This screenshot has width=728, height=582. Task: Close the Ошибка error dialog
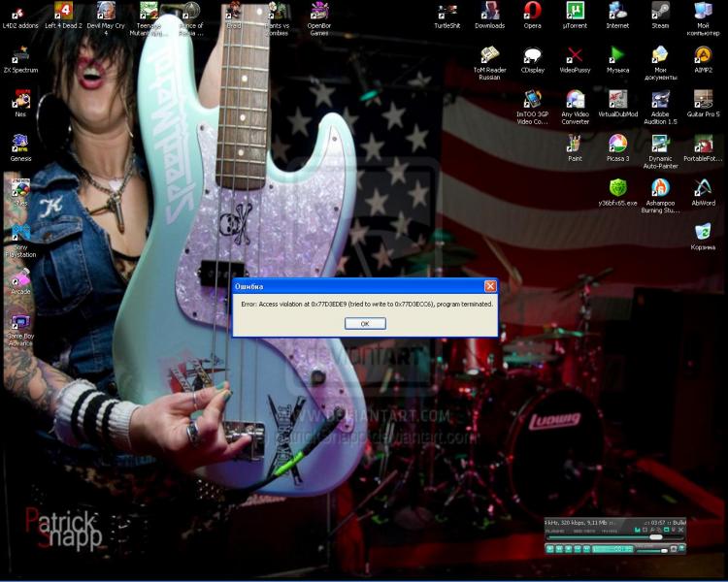pos(490,286)
